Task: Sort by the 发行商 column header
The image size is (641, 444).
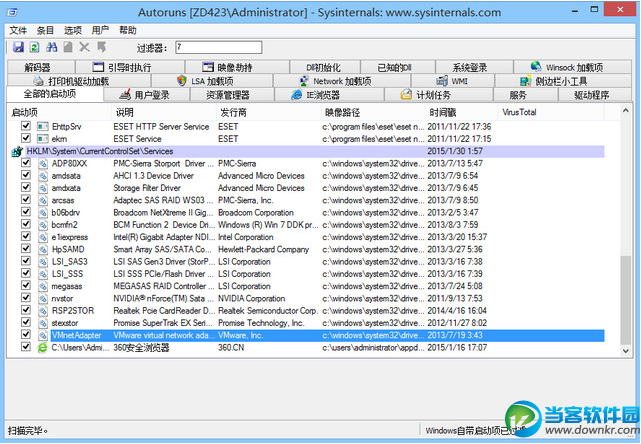Action: 269,112
